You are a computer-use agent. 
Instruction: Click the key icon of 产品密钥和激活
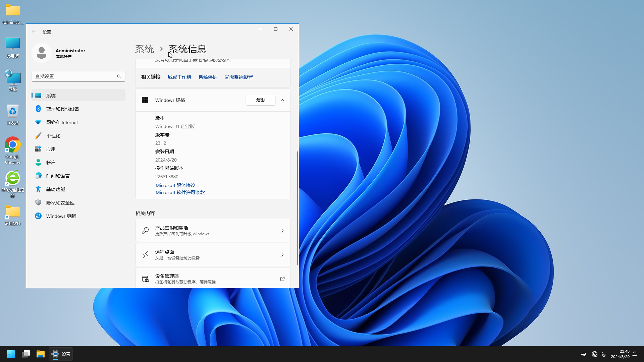145,231
